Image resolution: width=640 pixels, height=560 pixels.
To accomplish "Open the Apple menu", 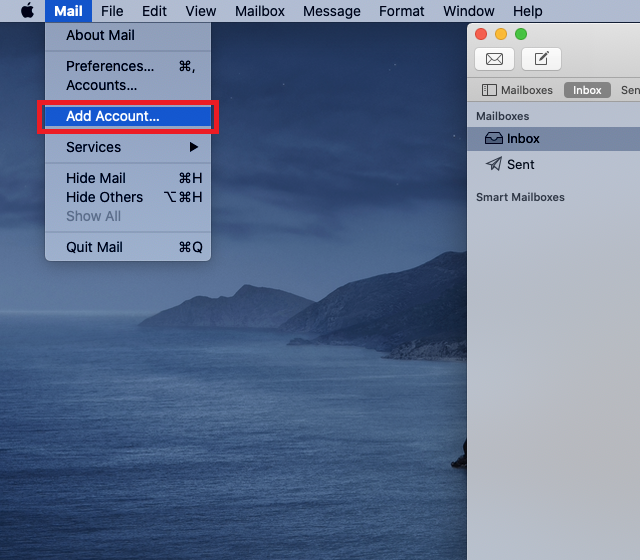I will 27,11.
